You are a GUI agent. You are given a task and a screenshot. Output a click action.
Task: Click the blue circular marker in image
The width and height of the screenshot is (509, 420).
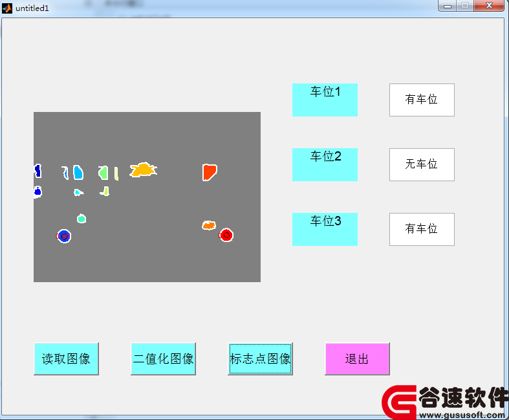pyautogui.click(x=64, y=236)
